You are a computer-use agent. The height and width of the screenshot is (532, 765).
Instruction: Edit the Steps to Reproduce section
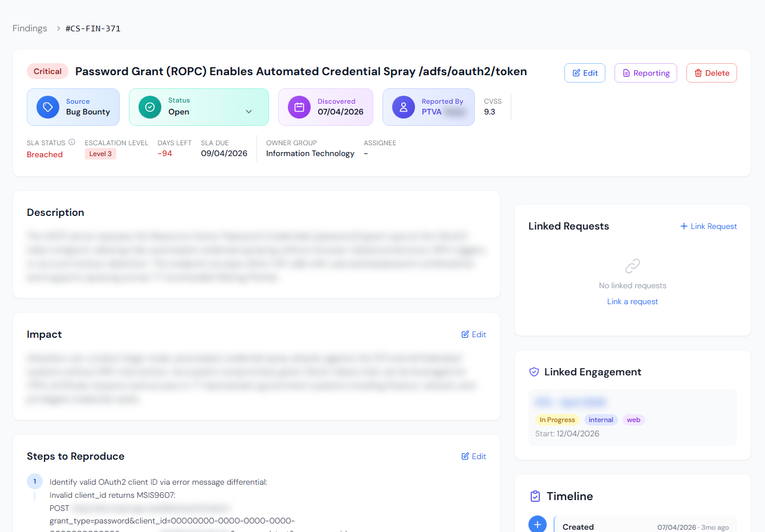coord(474,456)
